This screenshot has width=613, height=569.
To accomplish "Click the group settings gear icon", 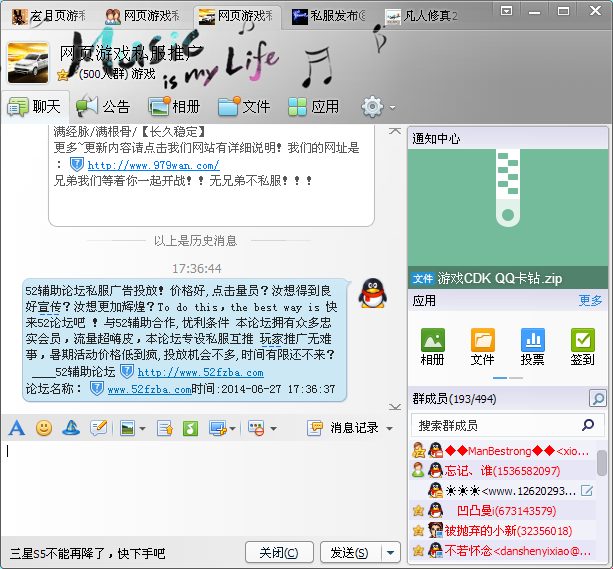I will click(372, 106).
